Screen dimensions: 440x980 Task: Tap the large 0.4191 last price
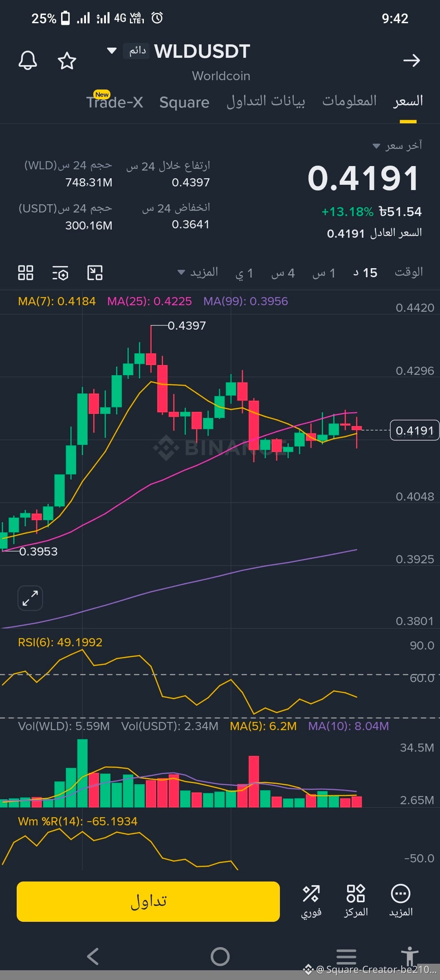363,178
